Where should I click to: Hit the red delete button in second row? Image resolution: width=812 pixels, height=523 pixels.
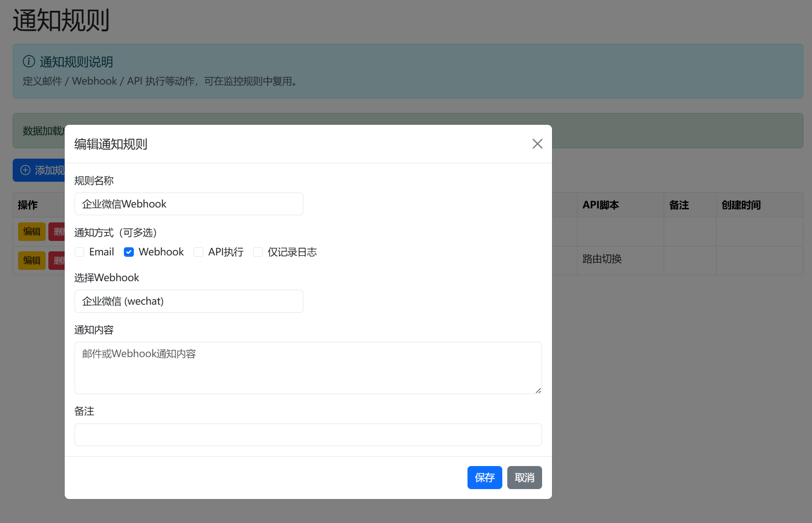coord(57,260)
